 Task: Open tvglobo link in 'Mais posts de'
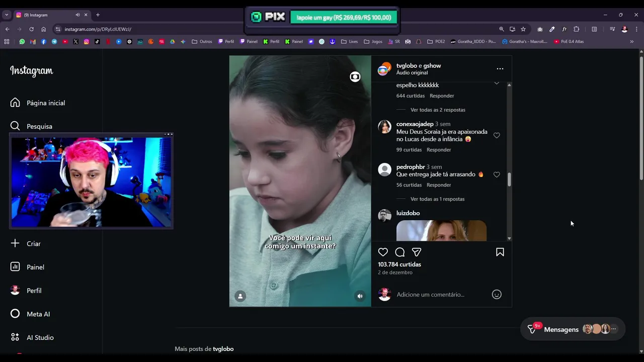223,349
